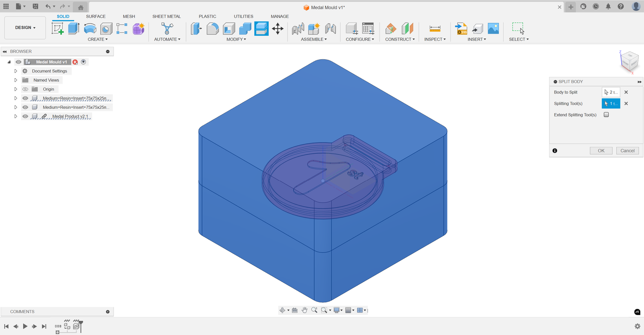Activate the window Select tool icon

click(x=518, y=29)
